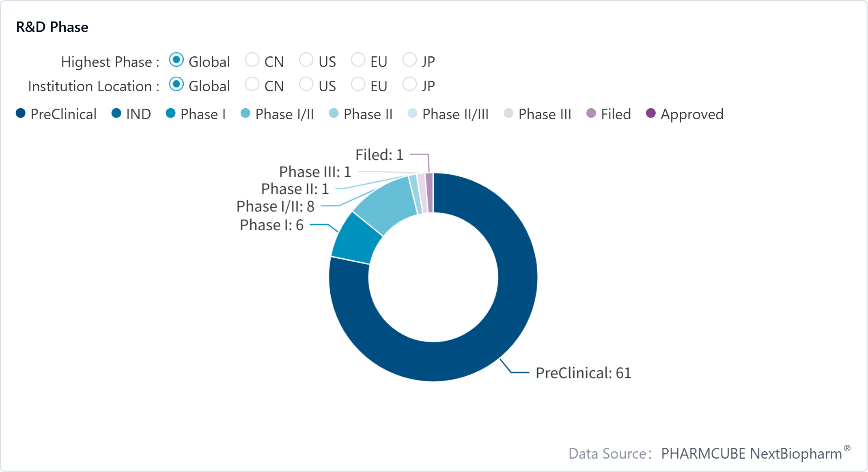Toggle the IND legend dot

pyautogui.click(x=116, y=114)
